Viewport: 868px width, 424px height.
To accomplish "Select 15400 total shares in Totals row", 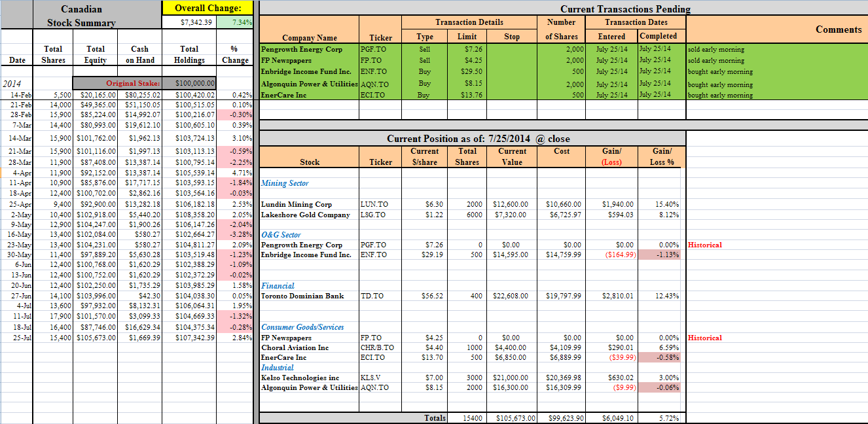I will point(472,417).
